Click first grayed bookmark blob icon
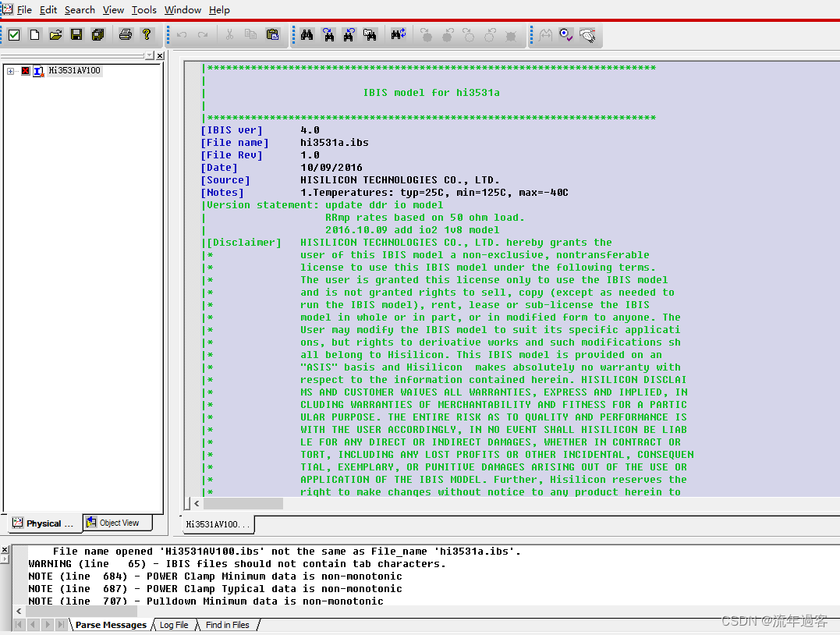Image resolution: width=840 pixels, height=635 pixels. pos(427,35)
